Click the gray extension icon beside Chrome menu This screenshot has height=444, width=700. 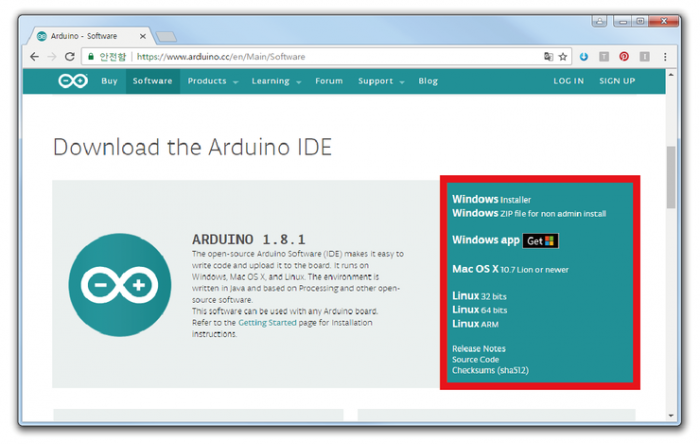coord(645,57)
